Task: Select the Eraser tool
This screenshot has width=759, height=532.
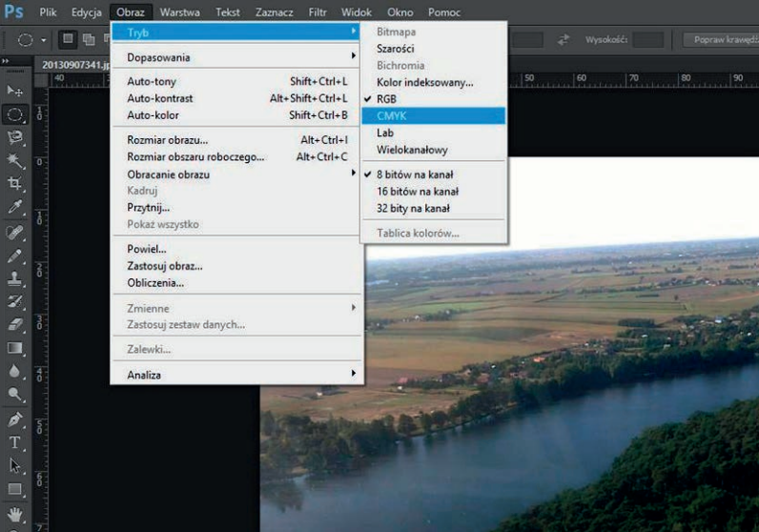Action: (15, 324)
